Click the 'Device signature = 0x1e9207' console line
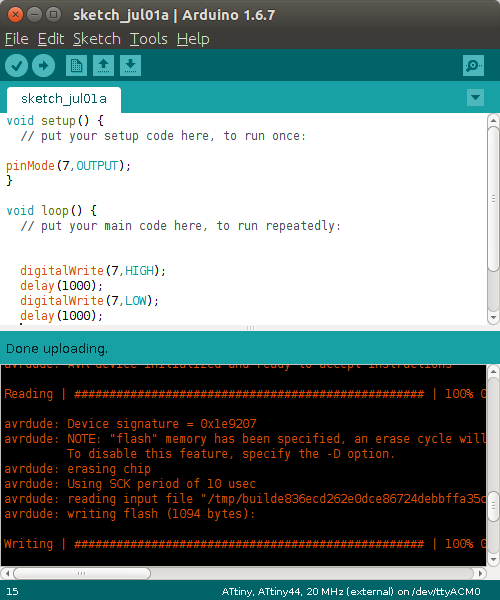 pyautogui.click(x=130, y=424)
